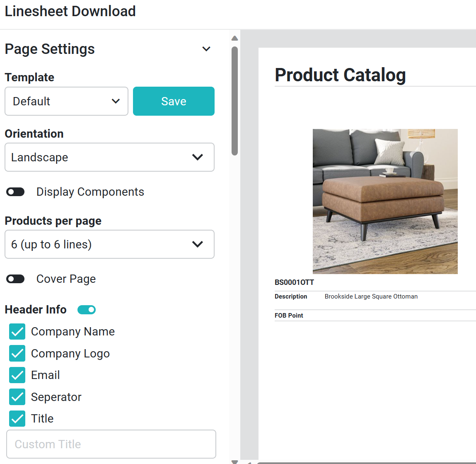
Task: Click the ottoman product image in preview
Action: click(x=385, y=201)
